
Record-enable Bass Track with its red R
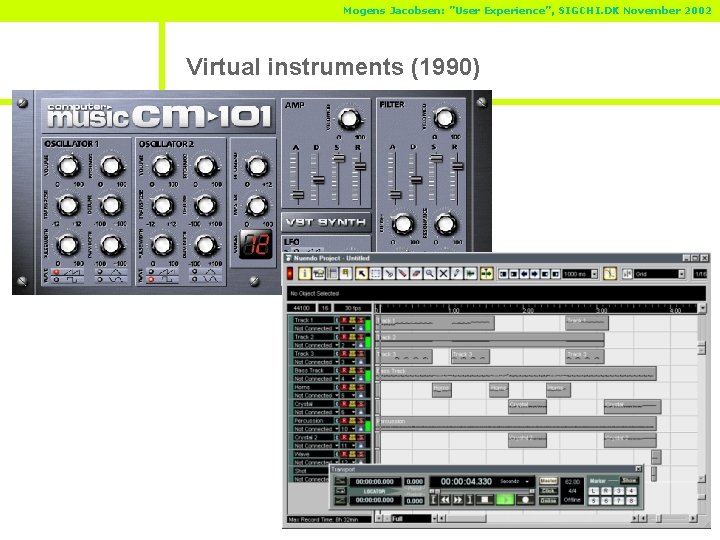(344, 370)
